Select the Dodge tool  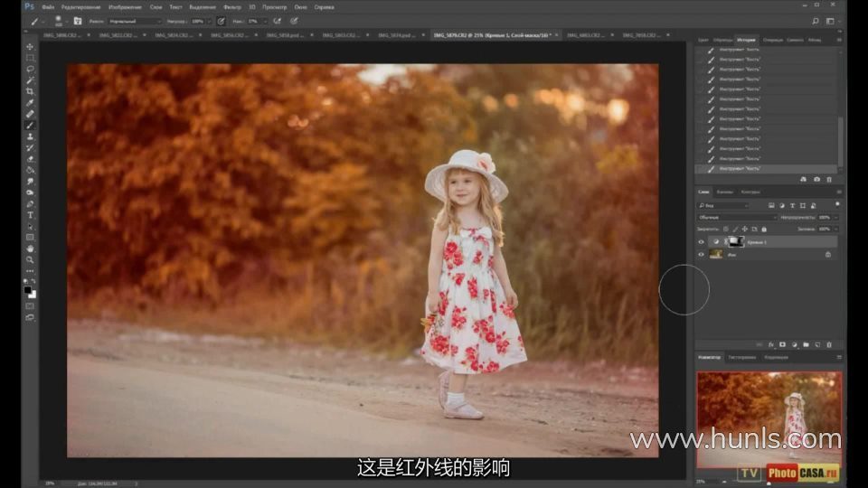(x=30, y=192)
